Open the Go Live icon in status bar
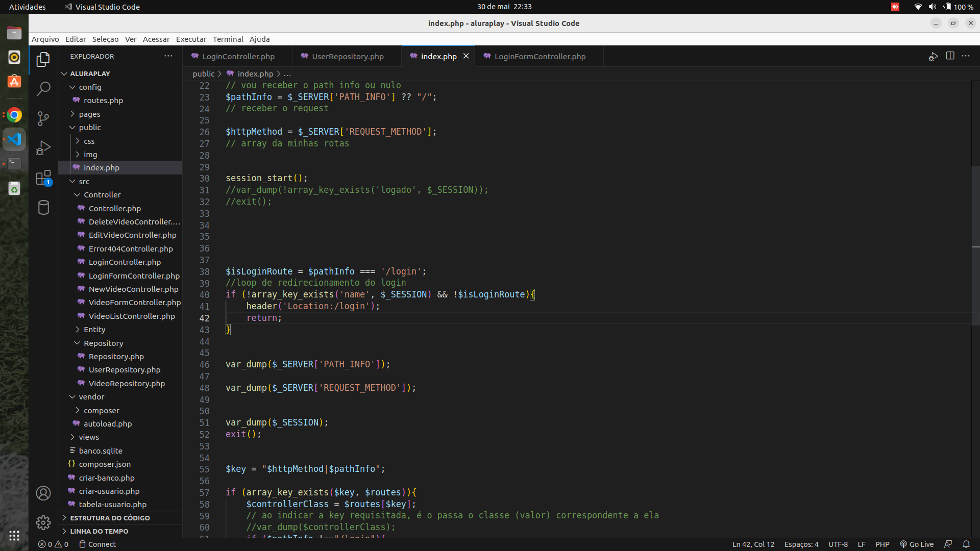Screen dimensions: 980x551 pyautogui.click(x=917, y=544)
